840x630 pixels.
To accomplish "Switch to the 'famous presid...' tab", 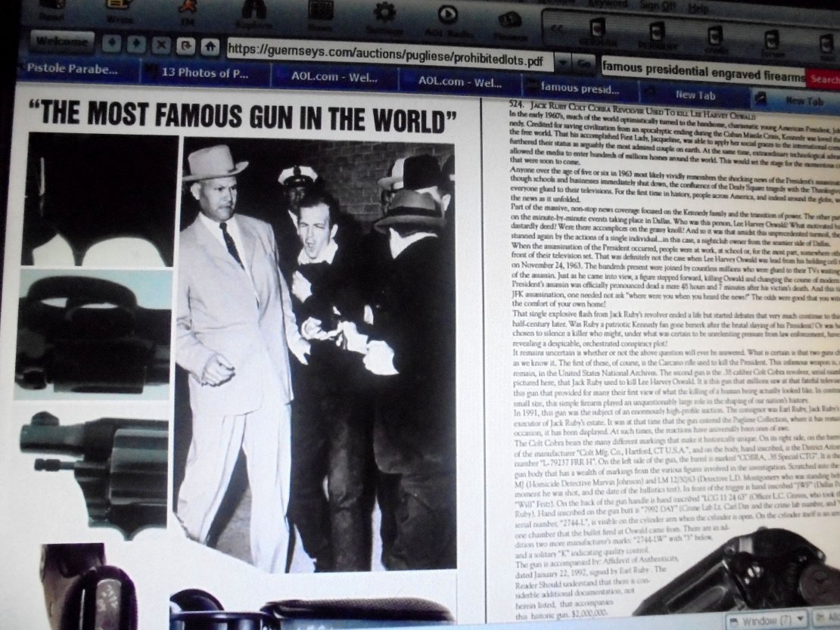I will (580, 87).
